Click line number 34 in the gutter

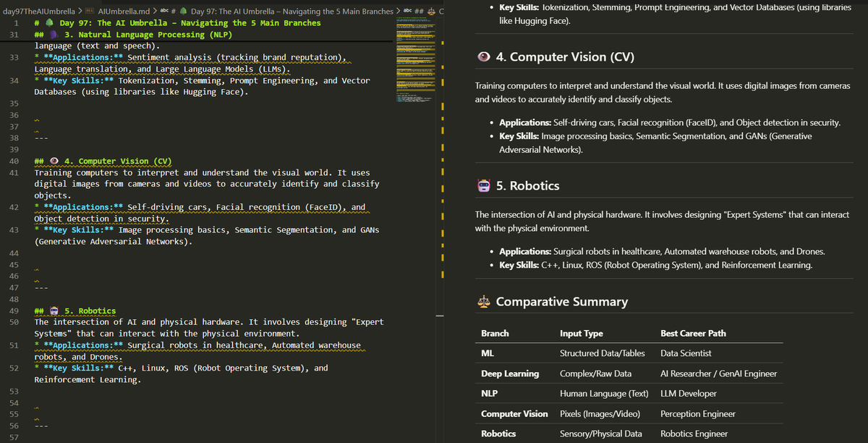15,81
